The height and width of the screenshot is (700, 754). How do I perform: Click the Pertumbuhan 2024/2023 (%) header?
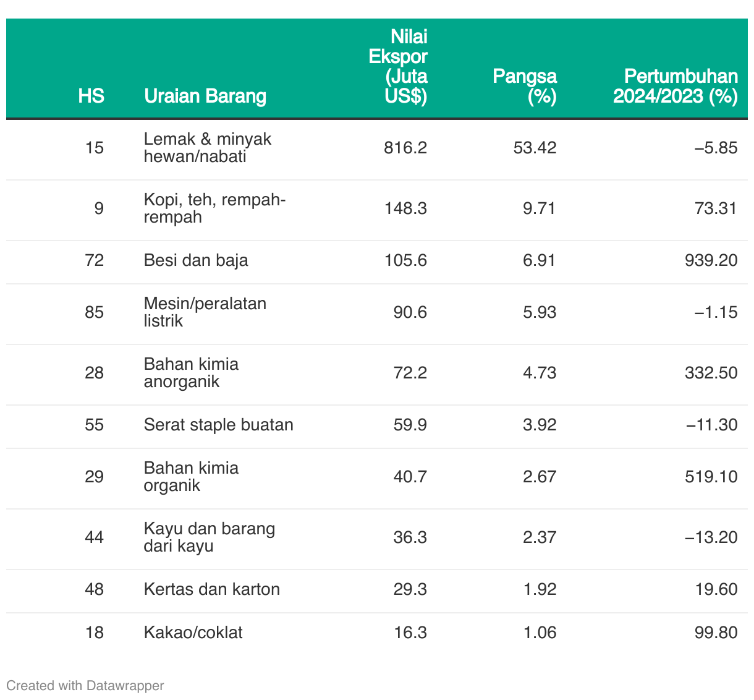676,86
